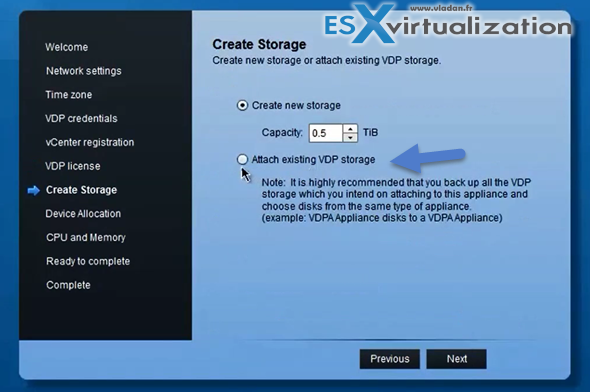Image resolution: width=590 pixels, height=392 pixels.
Task: Open the Network settings step
Action: pos(84,71)
